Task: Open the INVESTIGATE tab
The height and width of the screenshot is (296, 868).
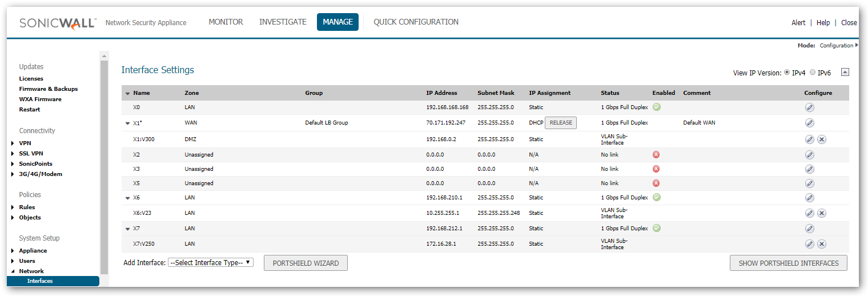Action: coord(283,22)
